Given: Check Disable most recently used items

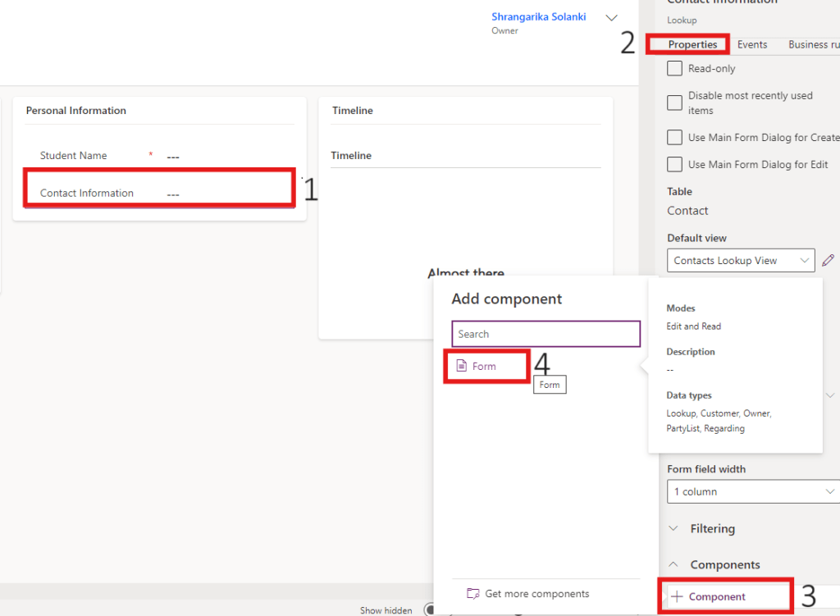Looking at the screenshot, I should pos(674,103).
